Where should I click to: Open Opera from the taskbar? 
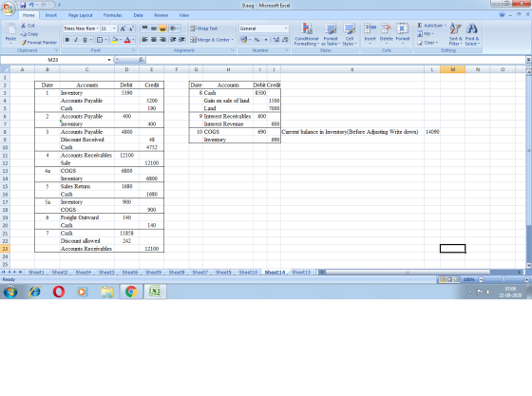click(59, 292)
